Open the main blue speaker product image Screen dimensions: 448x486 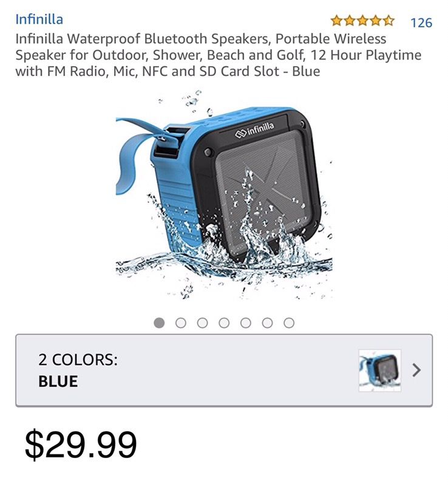[224, 194]
